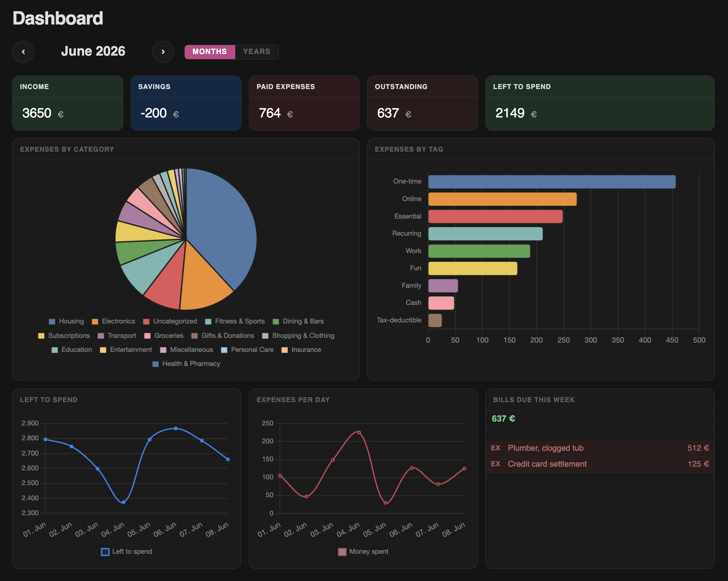
Task: Click the One-time tag bar
Action: pyautogui.click(x=552, y=182)
